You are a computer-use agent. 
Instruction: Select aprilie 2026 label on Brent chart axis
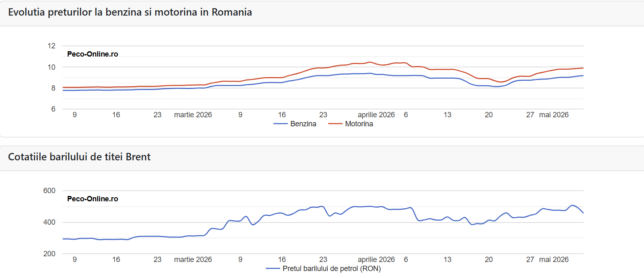coord(376,260)
